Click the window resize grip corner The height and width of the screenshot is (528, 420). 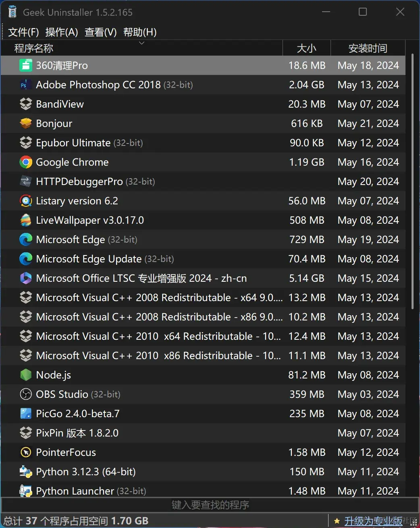click(x=414, y=522)
